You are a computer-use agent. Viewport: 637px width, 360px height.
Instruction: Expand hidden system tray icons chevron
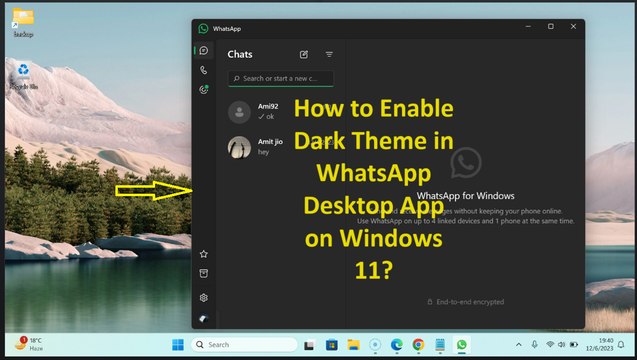pyautogui.click(x=519, y=345)
